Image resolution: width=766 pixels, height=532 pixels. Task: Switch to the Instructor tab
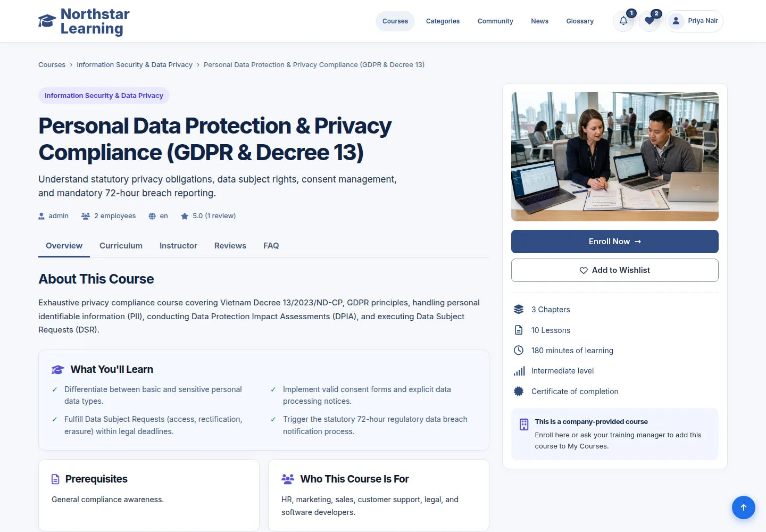pos(178,246)
